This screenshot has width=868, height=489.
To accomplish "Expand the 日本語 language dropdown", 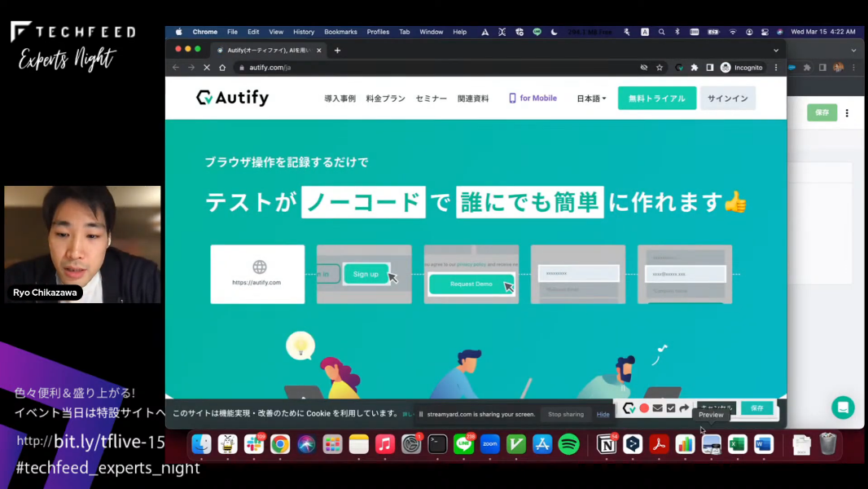I will point(591,99).
